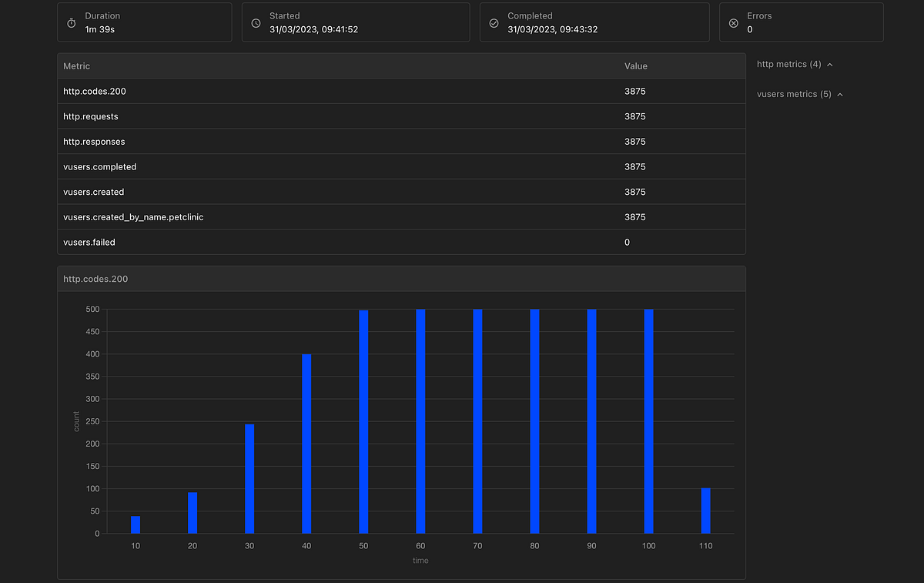This screenshot has width=924, height=583.
Task: Click the Errors count showing 0
Action: point(748,29)
